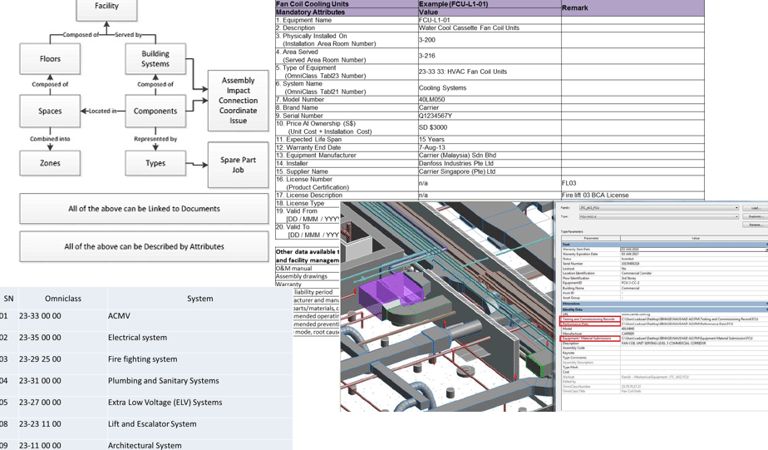Select the Building Systems diagram box
768x450 pixels.
pyautogui.click(x=155, y=58)
